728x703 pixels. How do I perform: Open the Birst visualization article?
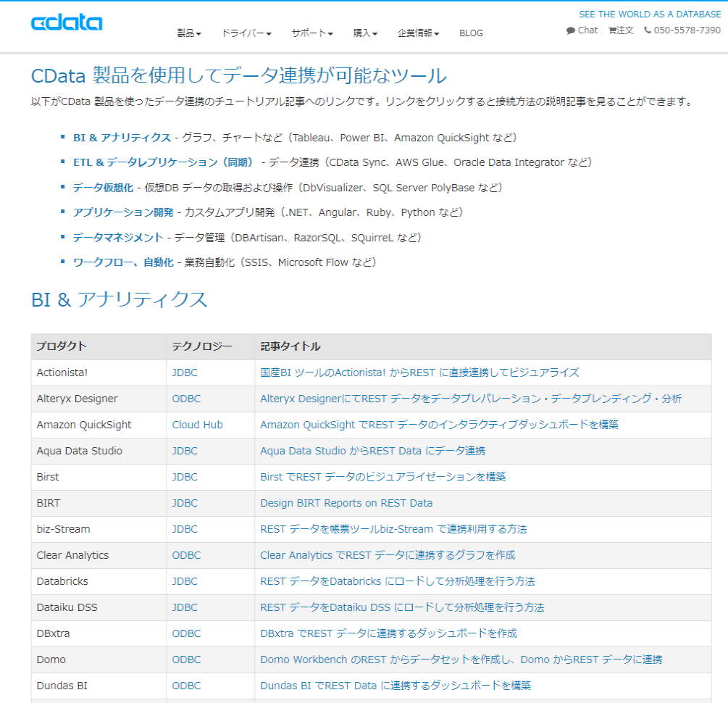click(x=383, y=477)
